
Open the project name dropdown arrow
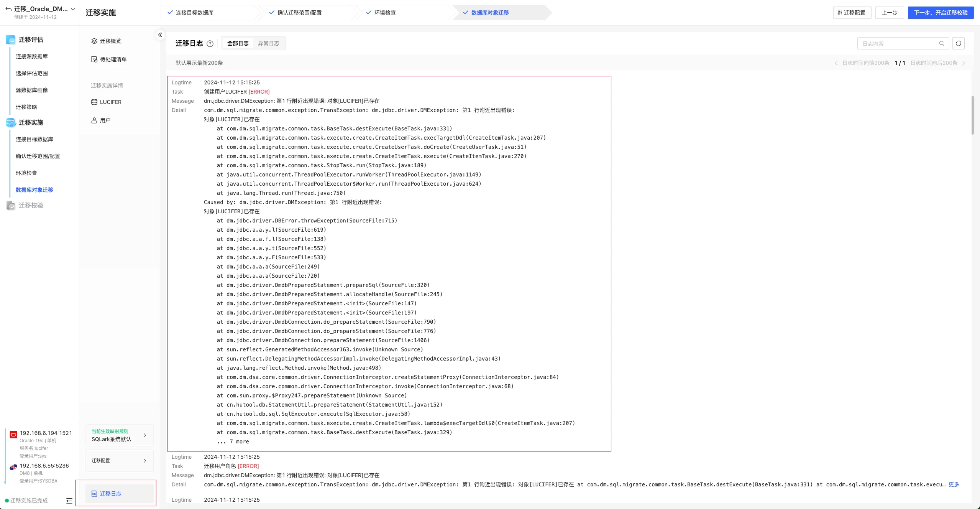coord(73,9)
